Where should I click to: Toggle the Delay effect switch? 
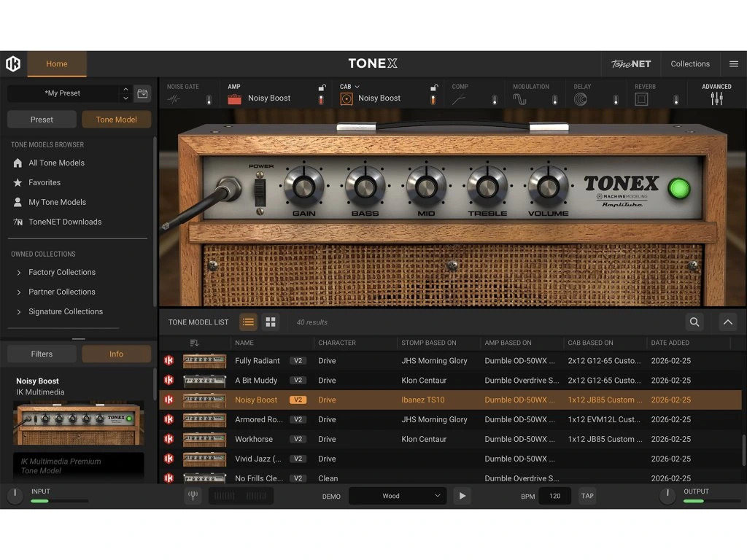point(615,99)
